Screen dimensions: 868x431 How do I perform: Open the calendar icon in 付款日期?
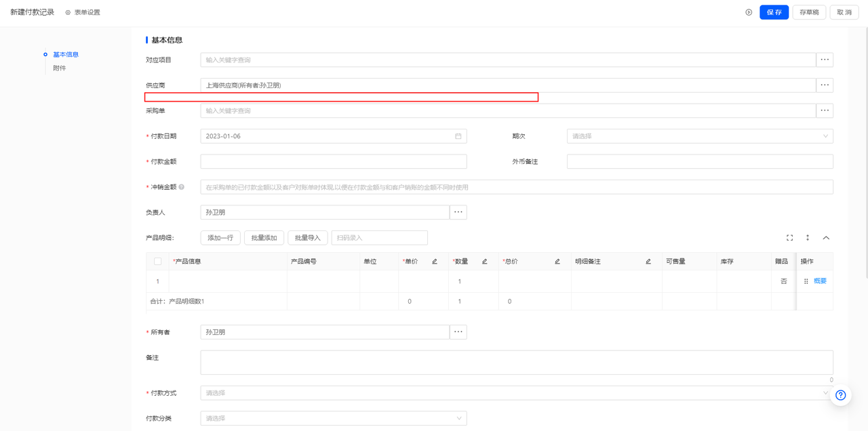tap(458, 136)
